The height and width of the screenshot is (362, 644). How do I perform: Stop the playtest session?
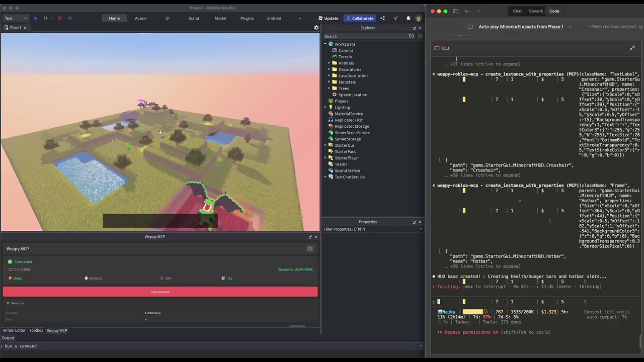[x=59, y=18]
